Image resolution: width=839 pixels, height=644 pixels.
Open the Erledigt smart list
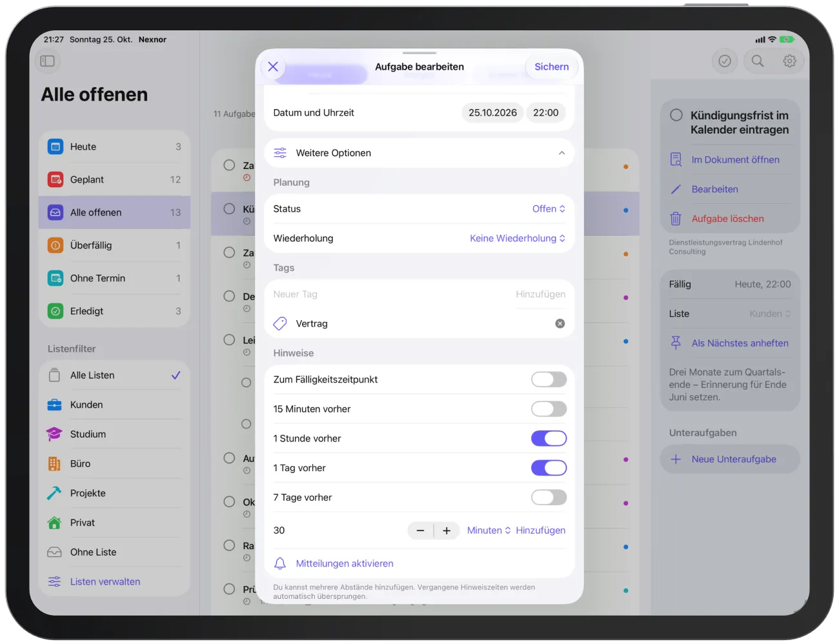coord(114,311)
